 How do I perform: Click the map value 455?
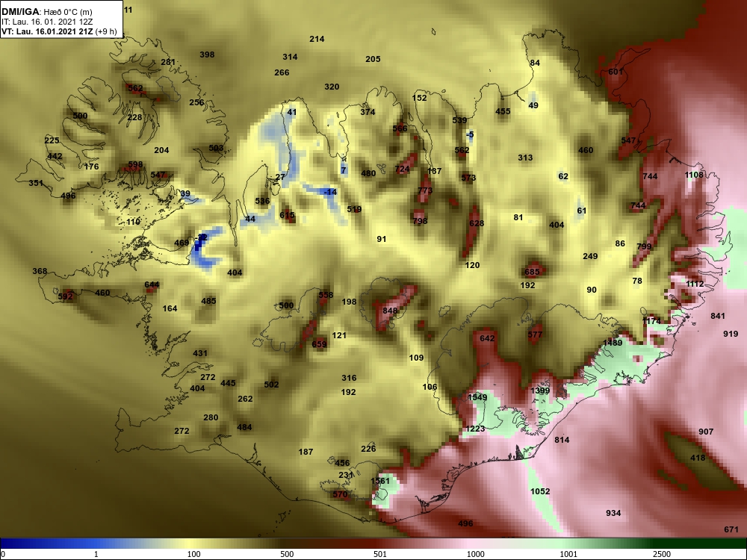coord(503,111)
